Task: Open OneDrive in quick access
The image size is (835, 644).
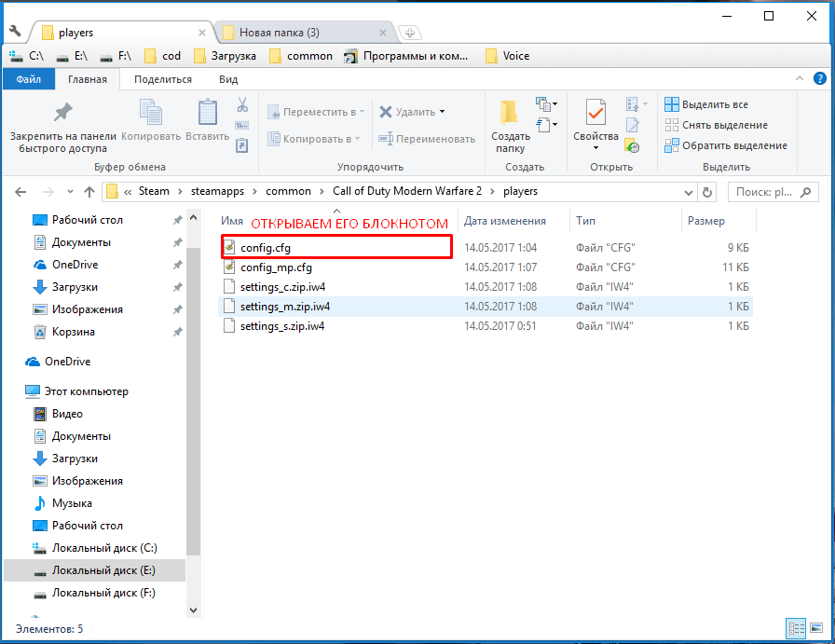Action: 75,265
